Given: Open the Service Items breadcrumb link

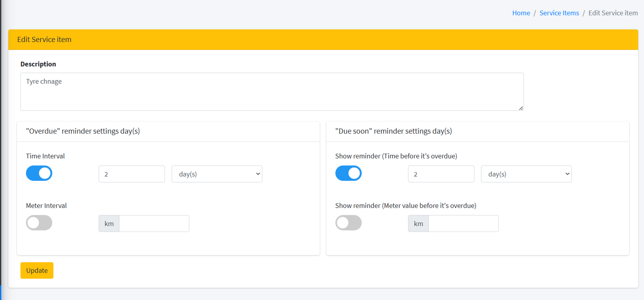Looking at the screenshot, I should [559, 13].
